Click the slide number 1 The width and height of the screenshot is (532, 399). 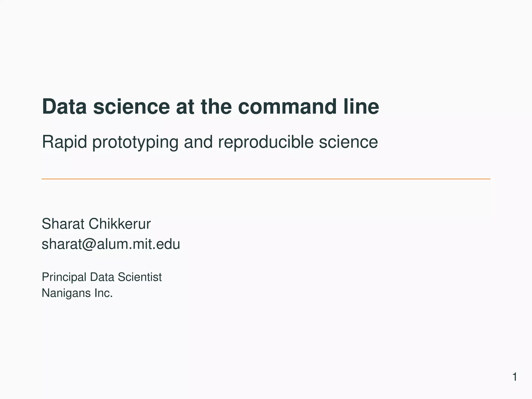(514, 377)
